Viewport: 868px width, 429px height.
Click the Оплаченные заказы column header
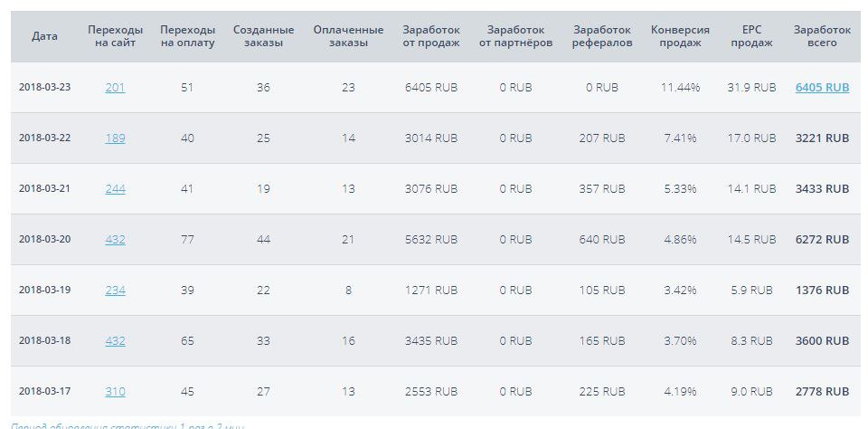(x=348, y=36)
